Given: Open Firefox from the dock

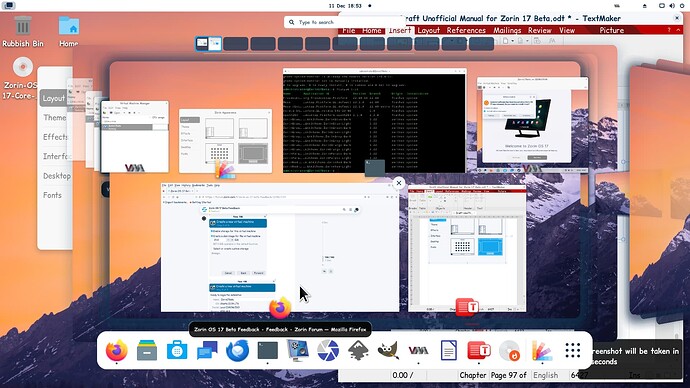Looking at the screenshot, I should (117, 351).
